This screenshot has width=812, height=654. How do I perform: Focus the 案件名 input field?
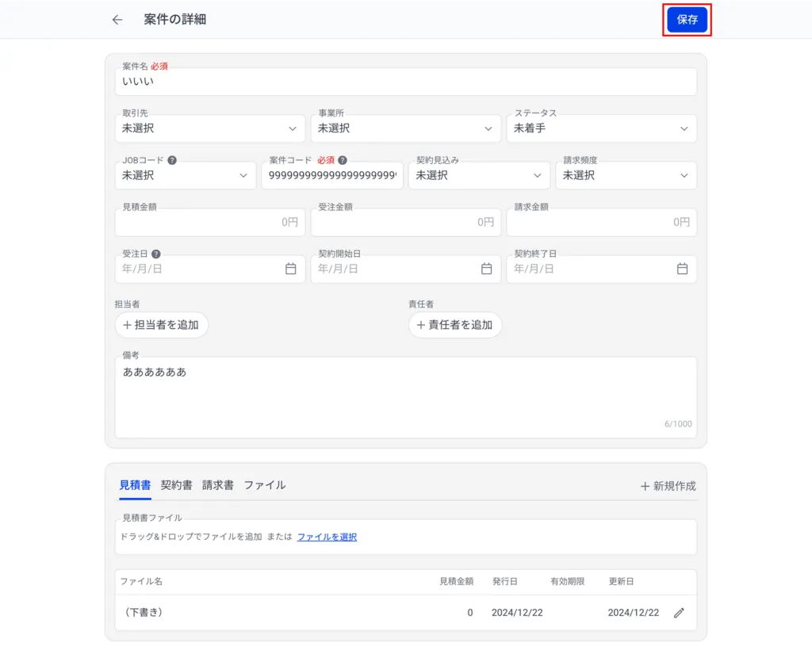pyautogui.click(x=405, y=82)
